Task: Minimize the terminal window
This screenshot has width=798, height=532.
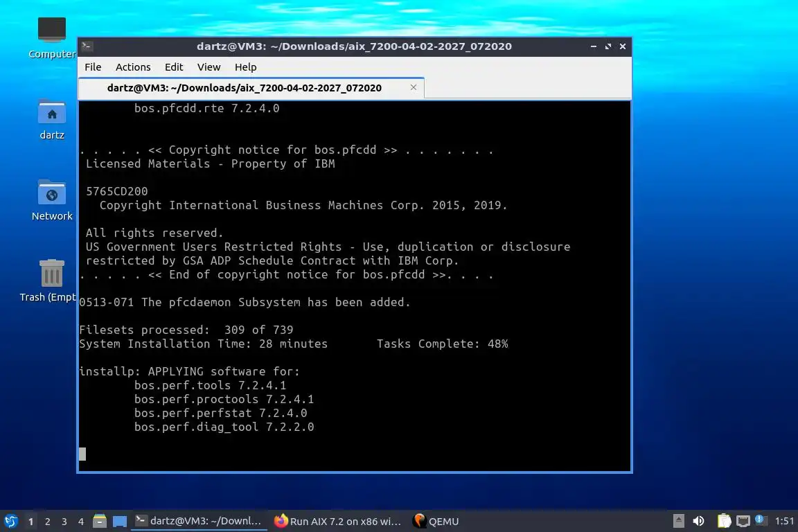Action: pyautogui.click(x=594, y=46)
